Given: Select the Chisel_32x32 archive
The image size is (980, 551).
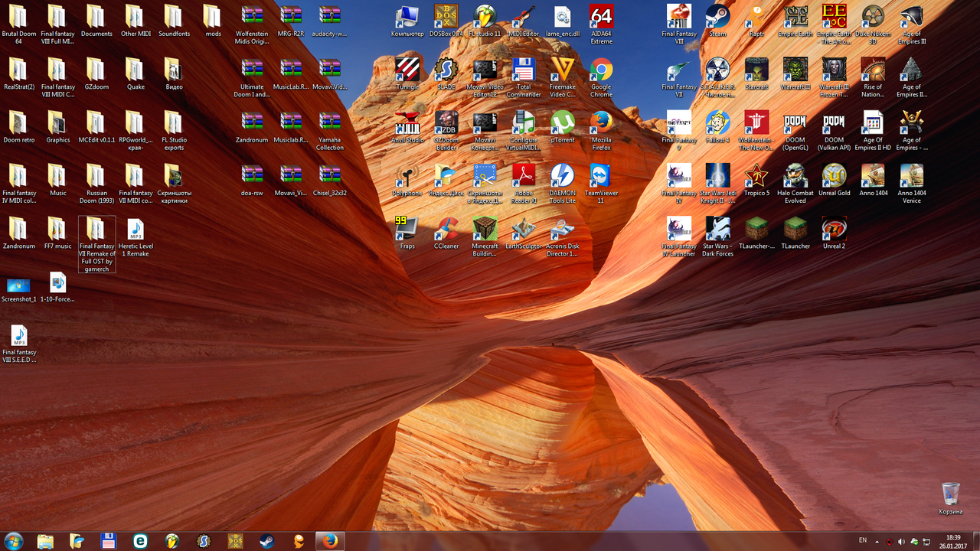Looking at the screenshot, I should (x=329, y=179).
